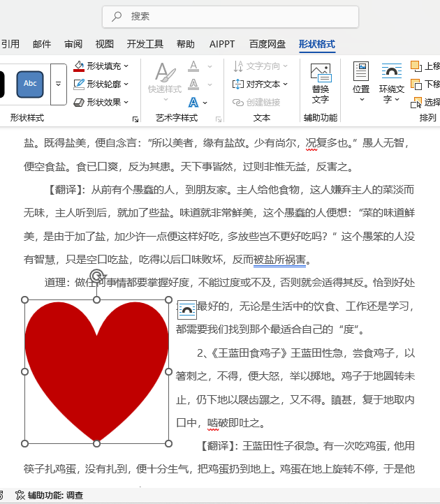Click the text fill A icon
Image resolution: width=440 pixels, height=504 pixels.
click(193, 66)
